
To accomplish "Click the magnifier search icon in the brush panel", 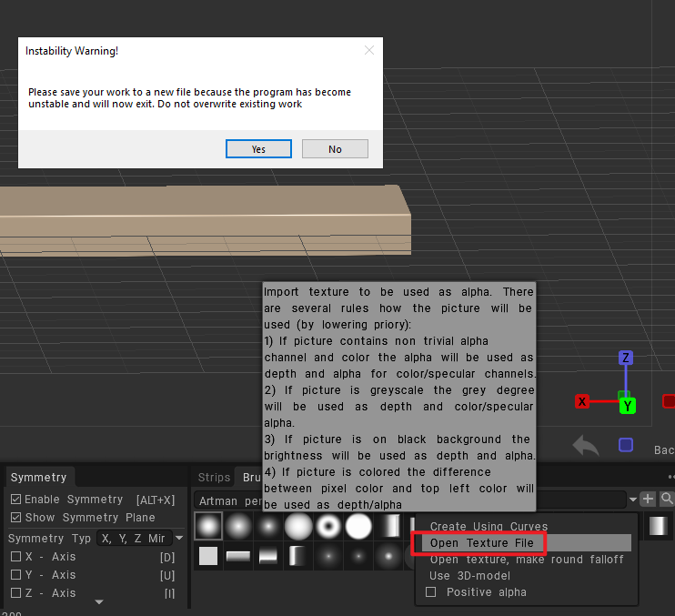I will click(667, 499).
